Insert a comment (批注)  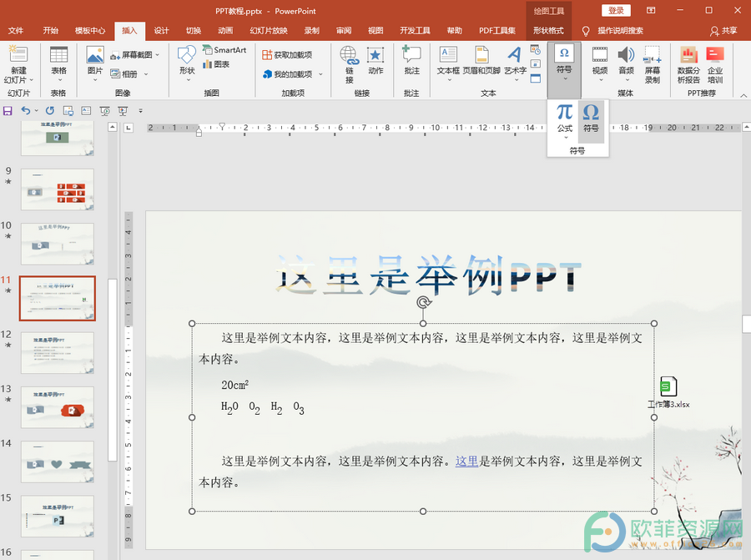411,61
